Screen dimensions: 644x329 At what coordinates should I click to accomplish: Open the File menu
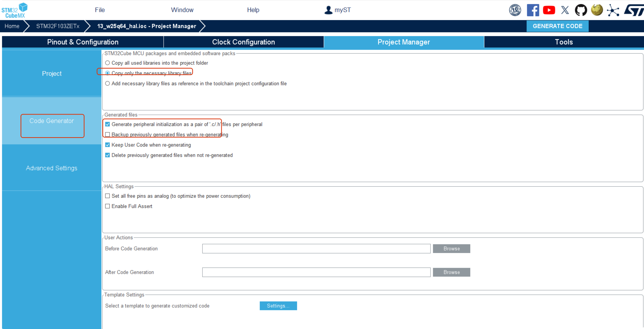coord(100,10)
